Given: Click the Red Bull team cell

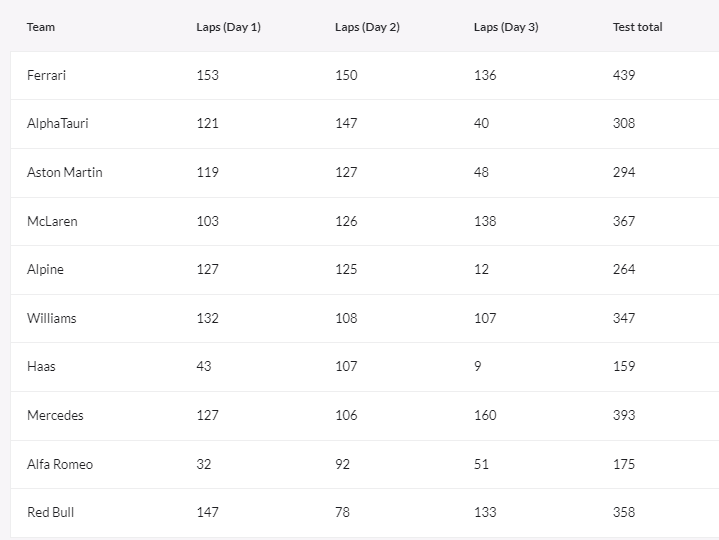Looking at the screenshot, I should point(50,512).
